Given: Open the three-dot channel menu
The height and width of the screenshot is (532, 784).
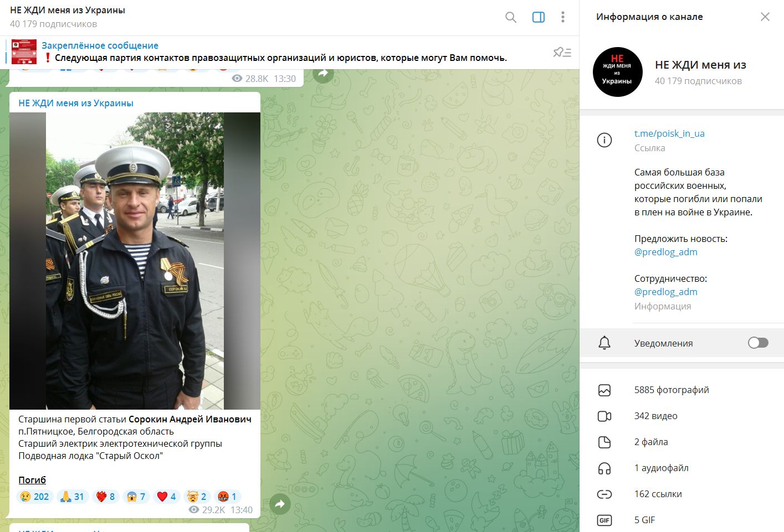Looking at the screenshot, I should point(563,17).
